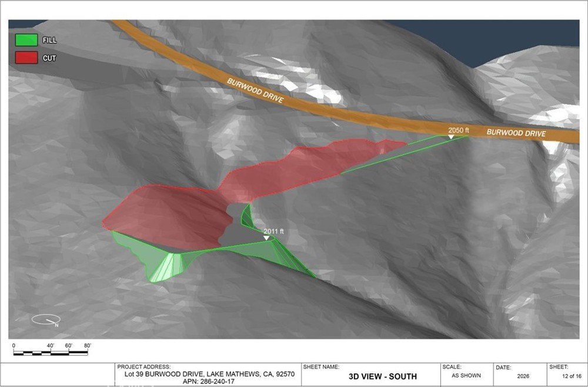Click the green FILL legend swatch
Image resolution: width=588 pixels, height=387 pixels.
pyautogui.click(x=26, y=40)
